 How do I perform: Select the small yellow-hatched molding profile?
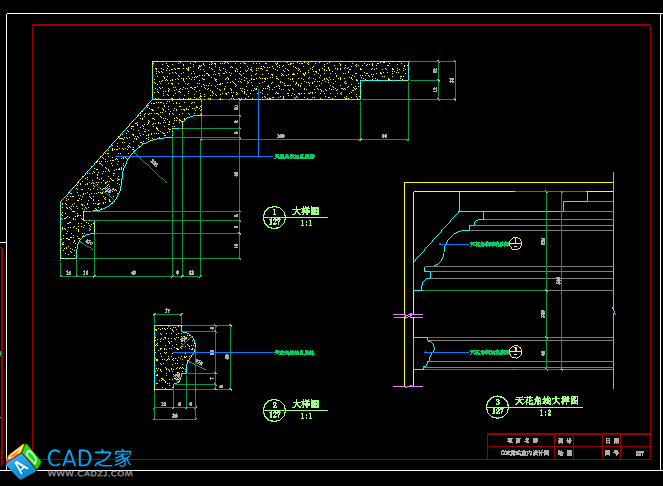click(166, 357)
